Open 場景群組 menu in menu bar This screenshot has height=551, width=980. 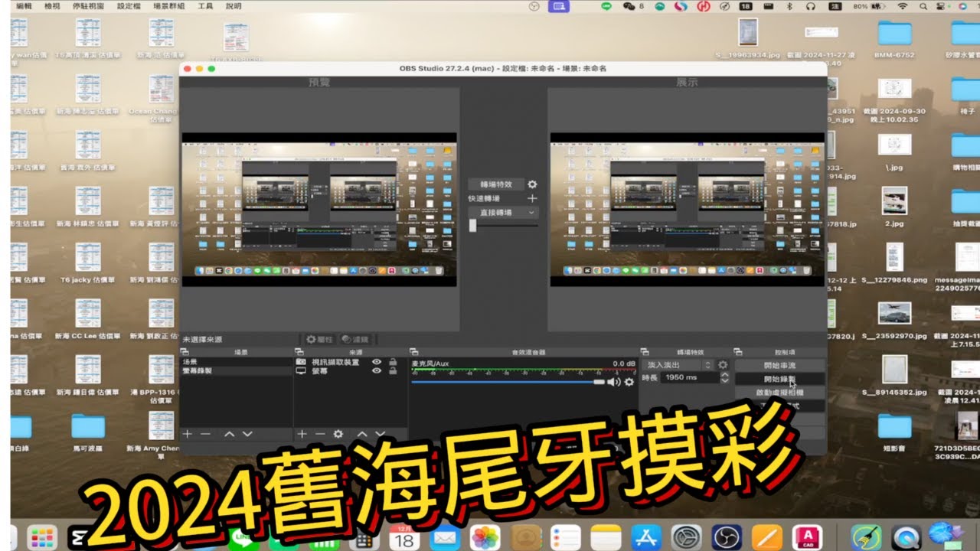coord(168,5)
